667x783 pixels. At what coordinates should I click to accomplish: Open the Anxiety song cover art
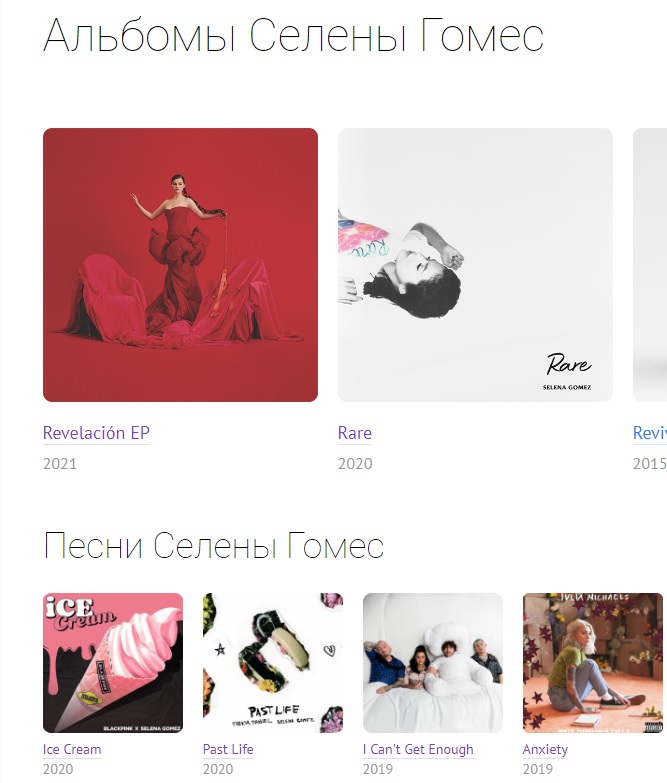tap(593, 663)
